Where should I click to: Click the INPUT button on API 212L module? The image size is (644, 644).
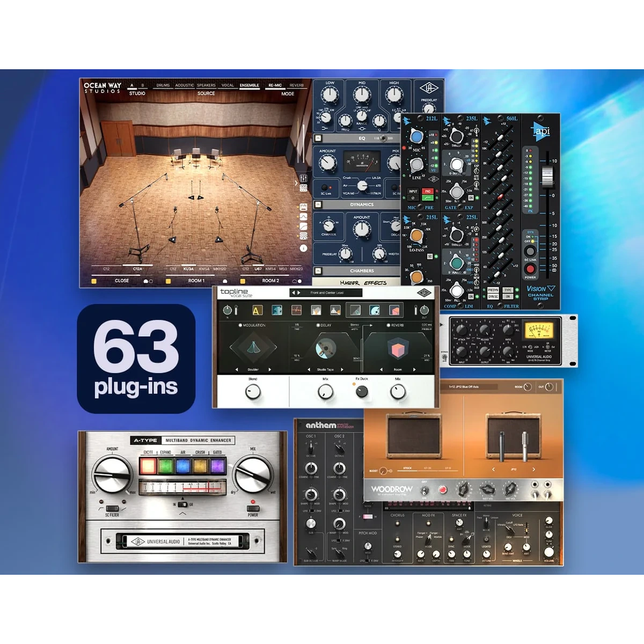point(413,191)
